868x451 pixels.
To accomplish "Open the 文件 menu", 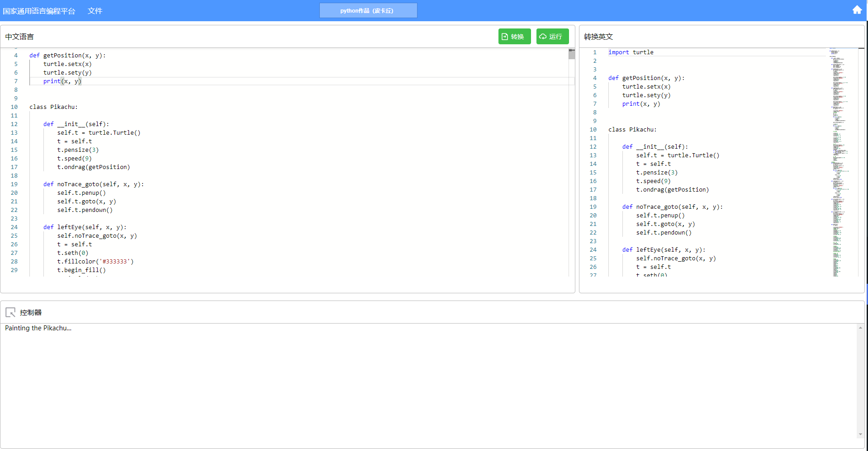I will 95,11.
